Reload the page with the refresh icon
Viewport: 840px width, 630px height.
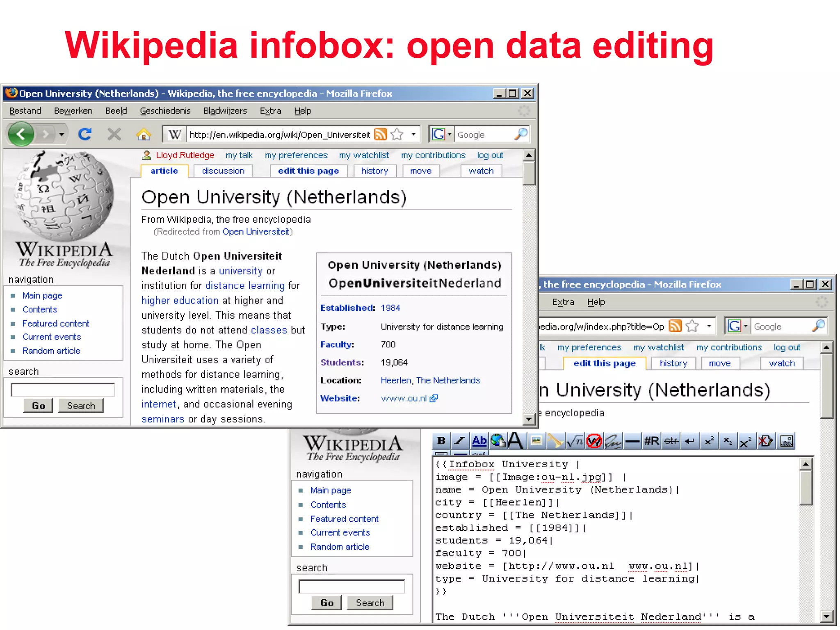[x=85, y=134]
